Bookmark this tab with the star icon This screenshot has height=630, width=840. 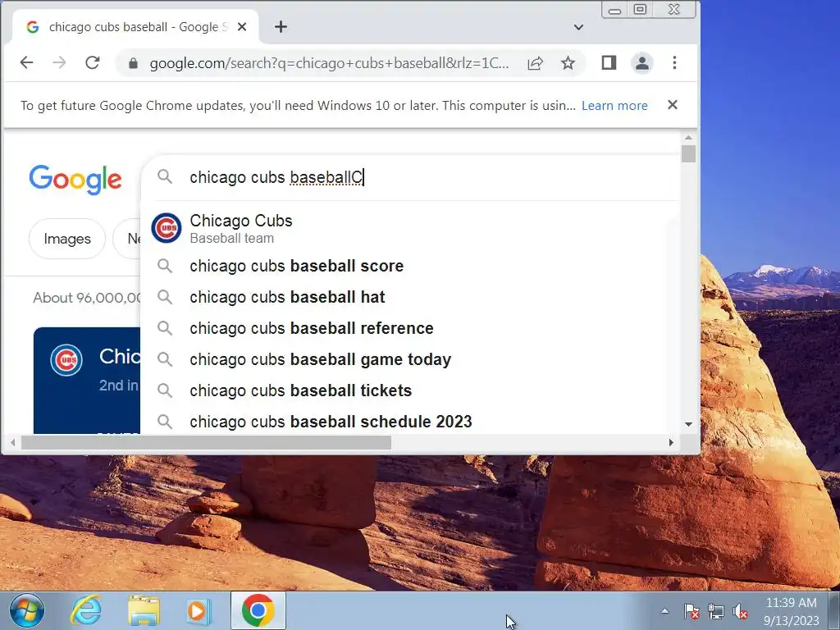pyautogui.click(x=568, y=63)
